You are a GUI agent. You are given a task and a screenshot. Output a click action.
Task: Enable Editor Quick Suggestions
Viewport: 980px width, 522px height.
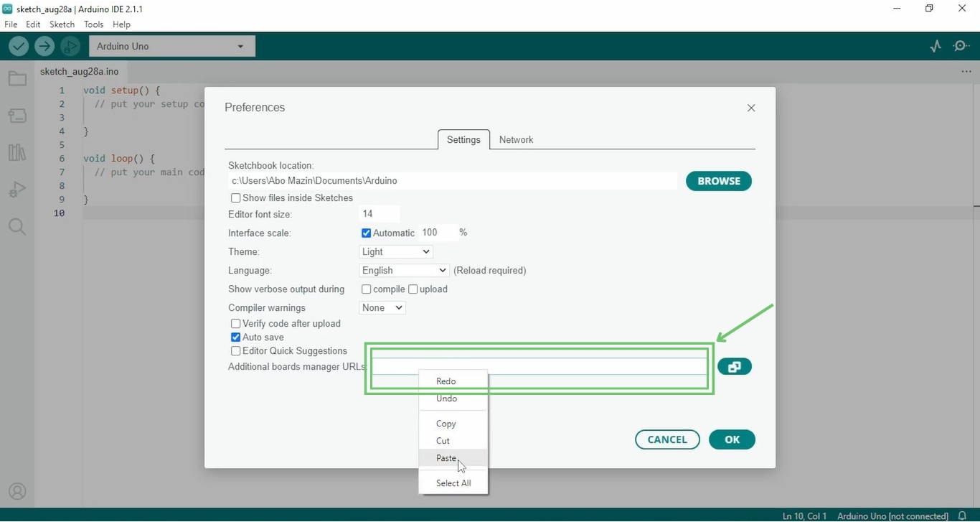click(x=235, y=350)
